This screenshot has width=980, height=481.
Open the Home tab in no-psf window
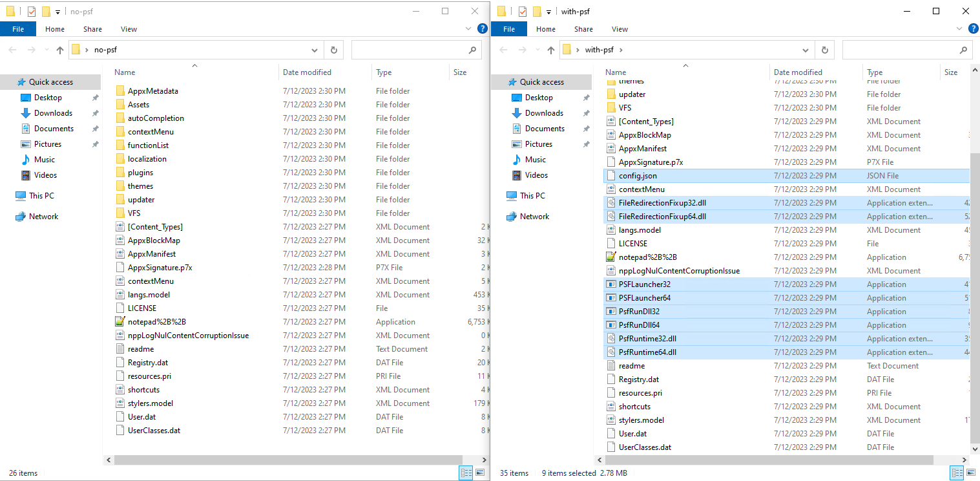coord(55,29)
